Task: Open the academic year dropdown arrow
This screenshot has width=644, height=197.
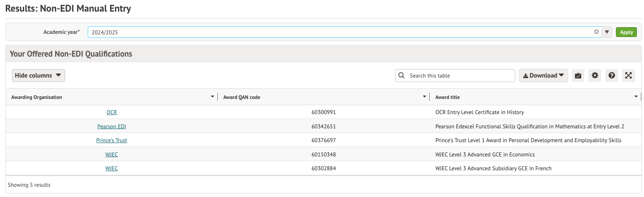Action: click(607, 32)
